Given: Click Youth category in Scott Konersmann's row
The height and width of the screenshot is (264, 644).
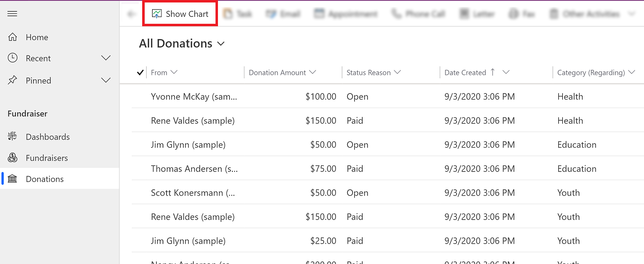Looking at the screenshot, I should 568,193.
